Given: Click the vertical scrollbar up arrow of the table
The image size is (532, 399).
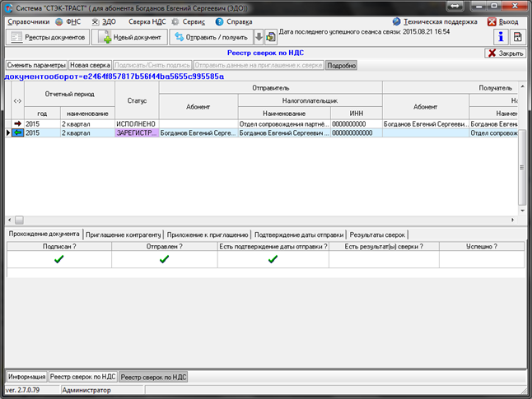Looking at the screenshot, I should pos(522,86).
